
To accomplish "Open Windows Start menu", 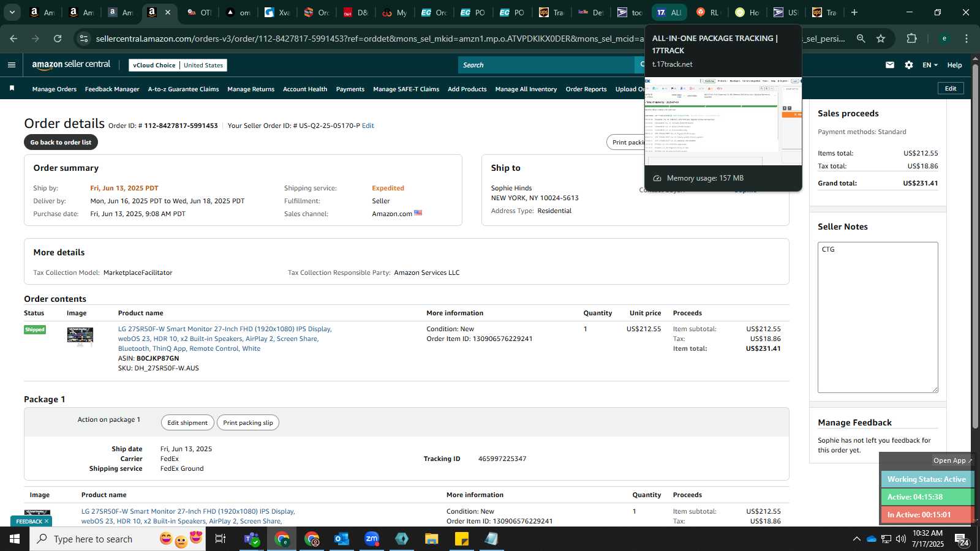I will pyautogui.click(x=15, y=539).
